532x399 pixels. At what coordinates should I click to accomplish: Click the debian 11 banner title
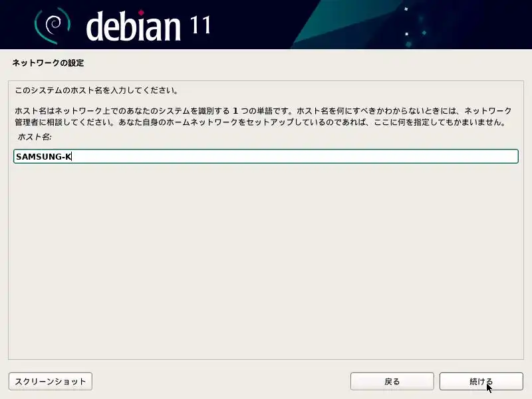(x=148, y=26)
